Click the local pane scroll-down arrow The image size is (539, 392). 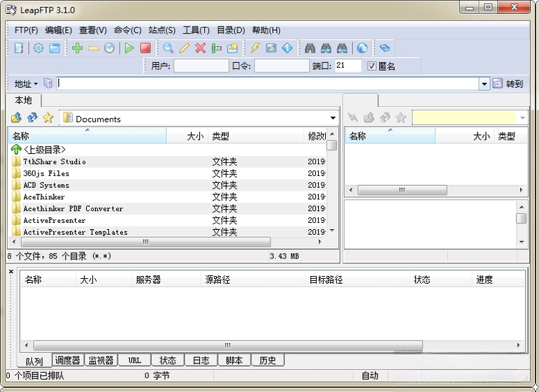click(x=332, y=230)
